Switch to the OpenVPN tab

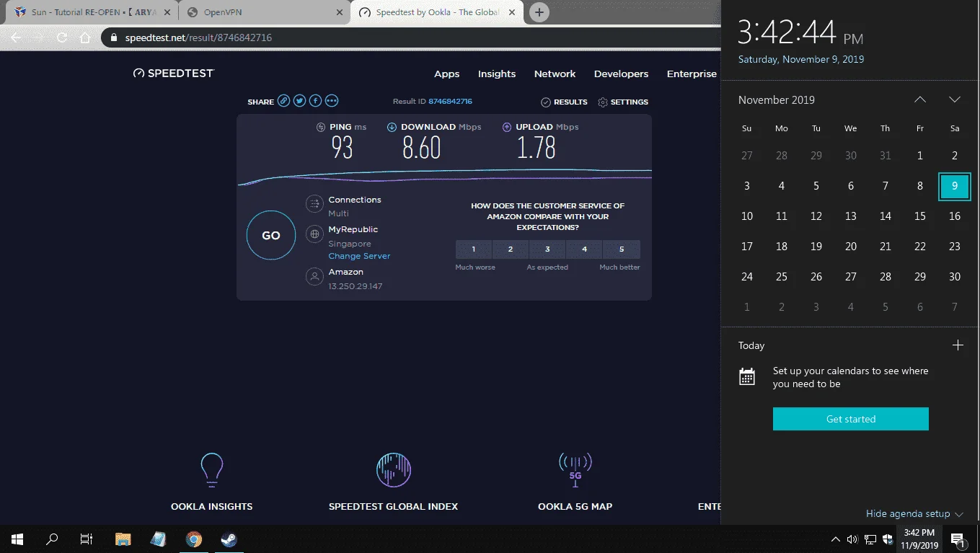(x=264, y=12)
